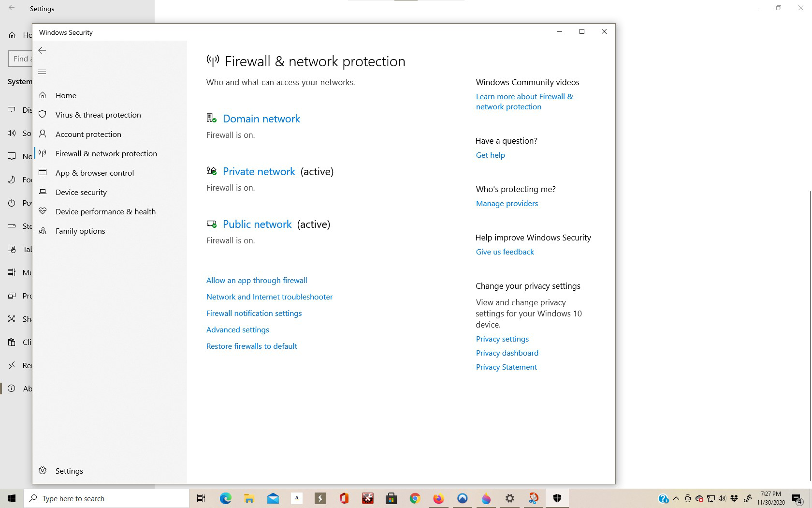Close the Windows Security window
Image resolution: width=812 pixels, height=508 pixels.
point(604,31)
